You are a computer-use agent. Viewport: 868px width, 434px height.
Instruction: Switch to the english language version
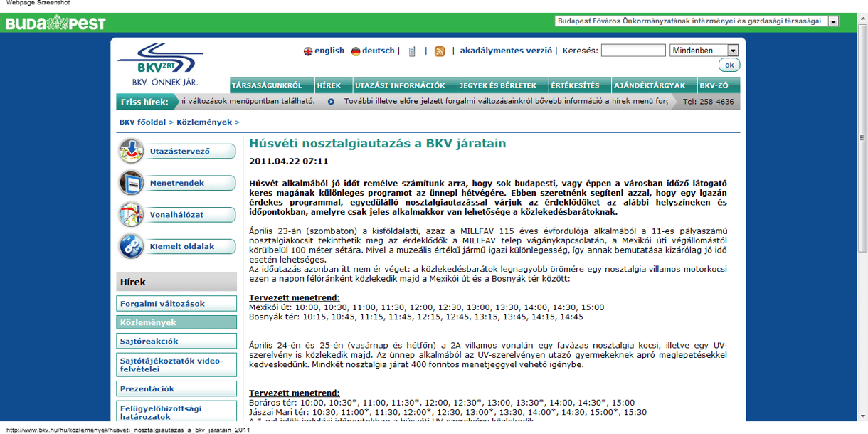click(329, 51)
